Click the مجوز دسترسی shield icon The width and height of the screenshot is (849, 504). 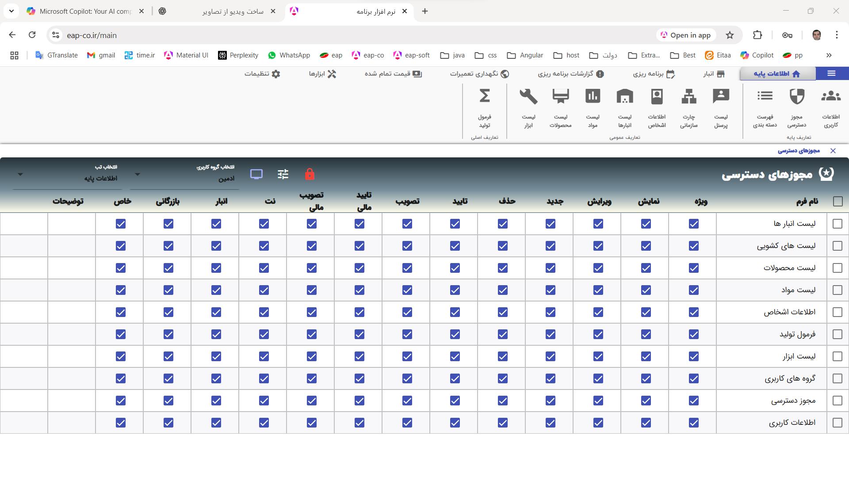point(797,96)
